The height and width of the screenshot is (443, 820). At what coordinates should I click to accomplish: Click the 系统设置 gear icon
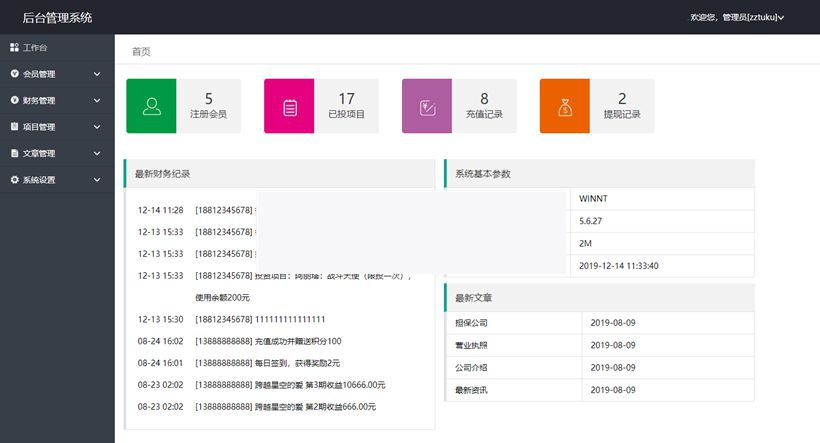14,180
